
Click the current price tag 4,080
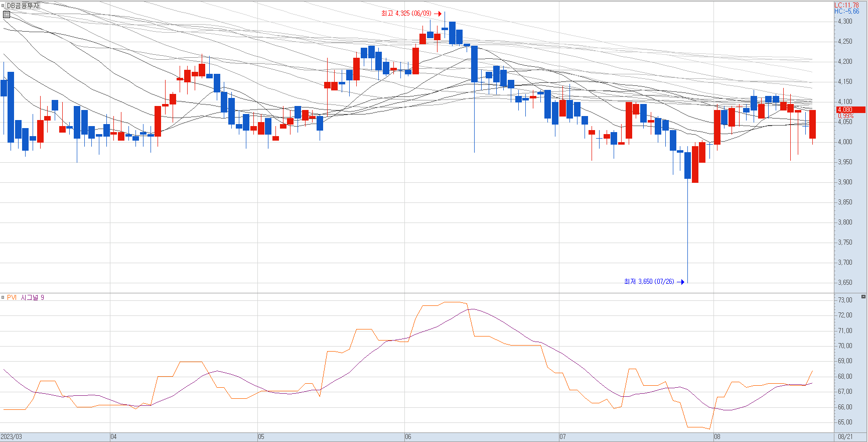point(851,109)
